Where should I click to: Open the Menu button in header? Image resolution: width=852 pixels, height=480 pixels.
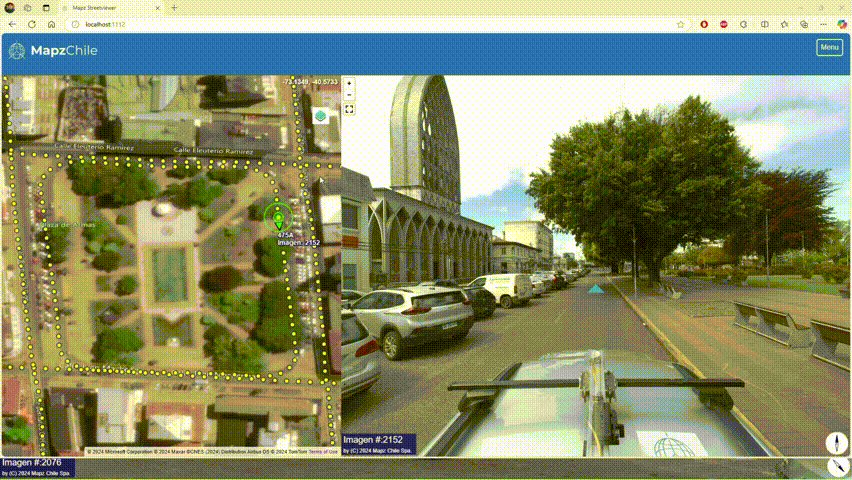(829, 47)
